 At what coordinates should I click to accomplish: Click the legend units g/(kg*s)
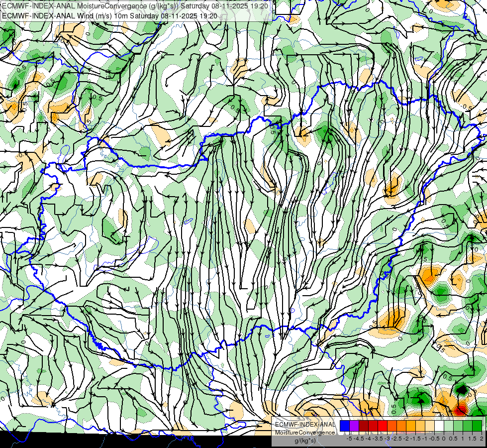(305, 441)
